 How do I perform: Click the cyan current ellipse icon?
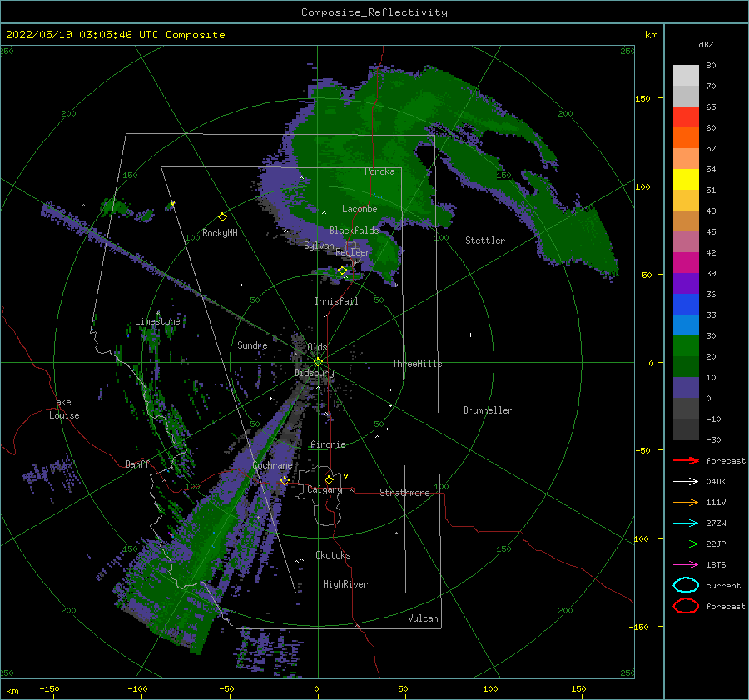tap(686, 585)
